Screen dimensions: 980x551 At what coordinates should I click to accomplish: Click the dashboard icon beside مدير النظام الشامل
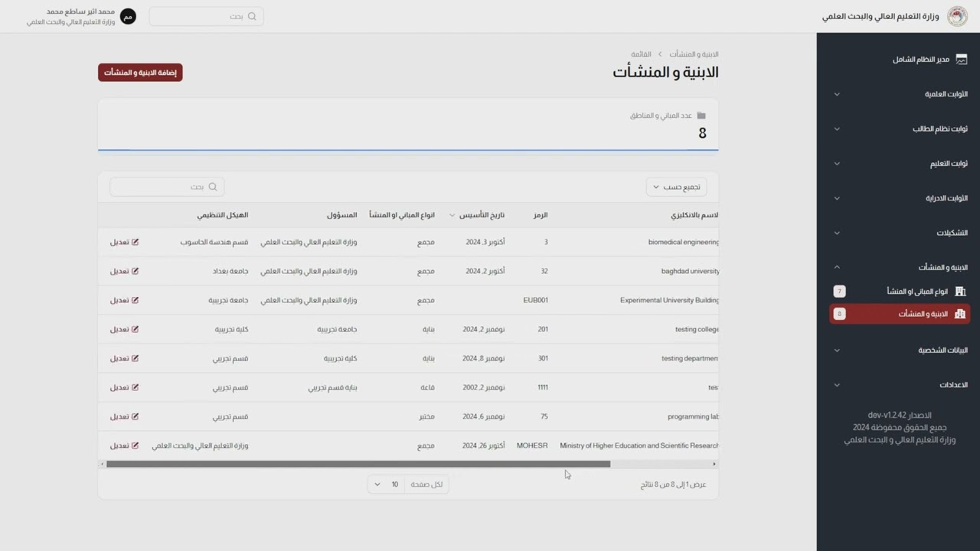(962, 59)
